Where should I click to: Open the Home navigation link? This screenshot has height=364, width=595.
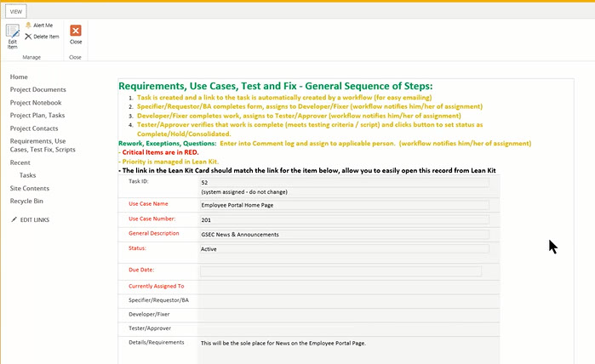tap(19, 77)
